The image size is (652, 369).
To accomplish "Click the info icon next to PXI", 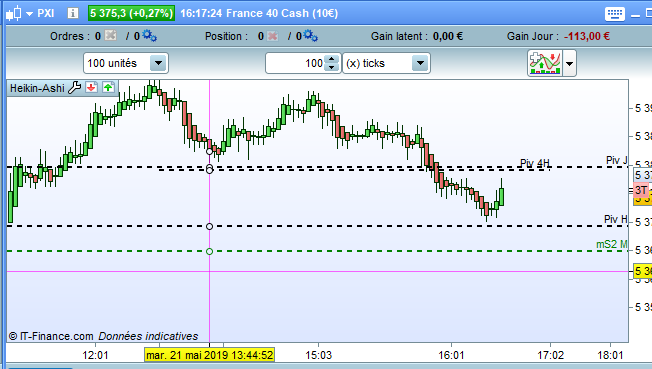I will 73,13.
